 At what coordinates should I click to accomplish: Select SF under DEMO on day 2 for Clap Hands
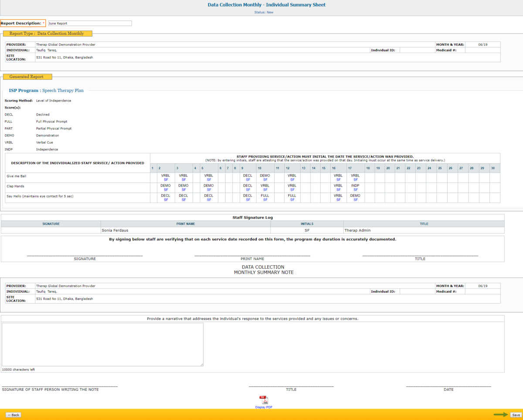click(166, 189)
